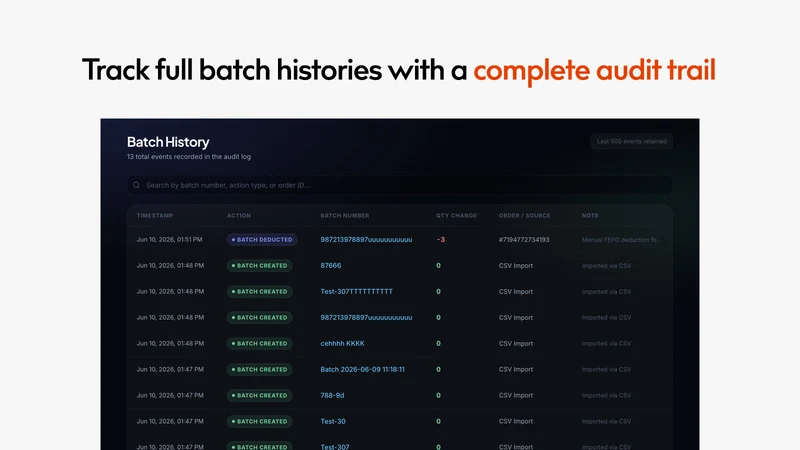Click the magnifier icon in the search bar
Viewport: 800px width, 450px height.
coord(136,185)
